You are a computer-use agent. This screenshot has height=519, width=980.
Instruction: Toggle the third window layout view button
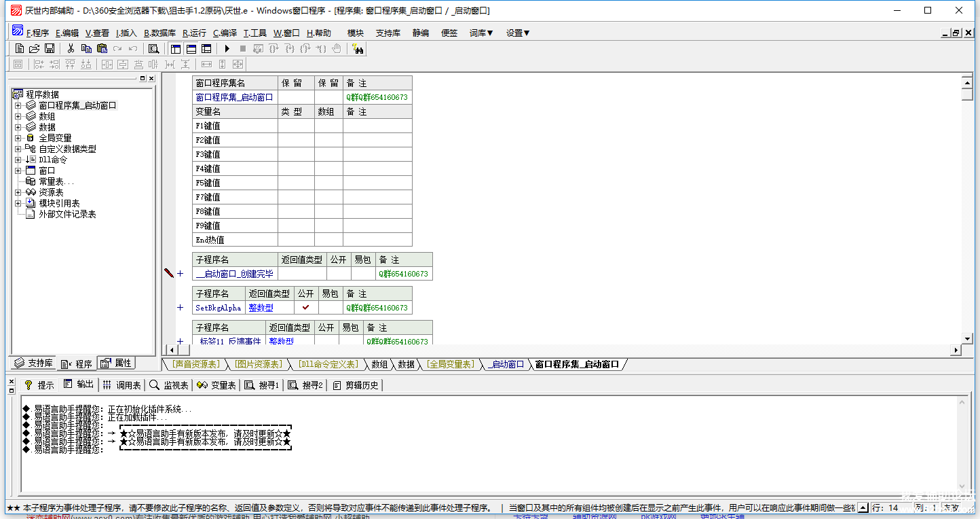click(206, 48)
